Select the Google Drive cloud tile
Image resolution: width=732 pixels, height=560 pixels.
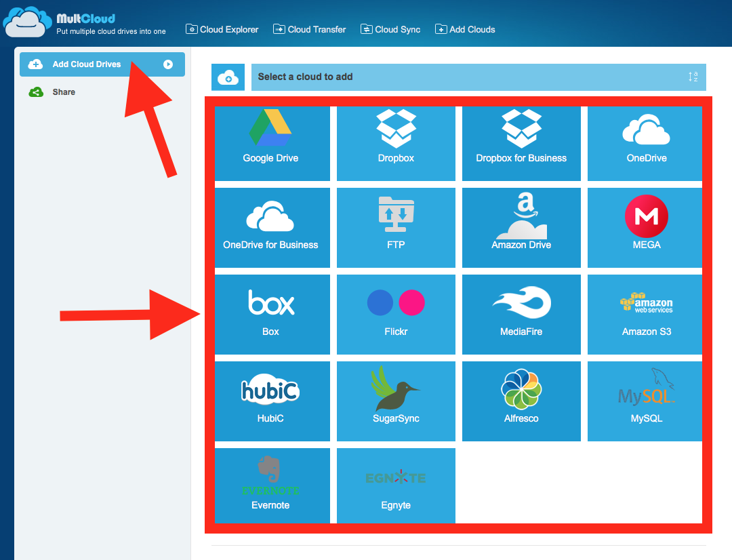pyautogui.click(x=272, y=143)
